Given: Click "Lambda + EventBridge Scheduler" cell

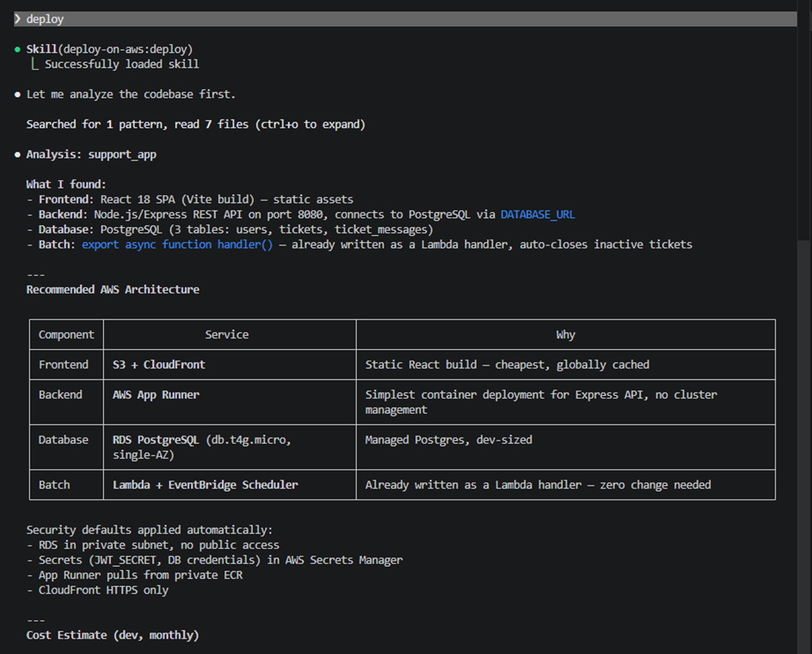Looking at the screenshot, I should coord(230,485).
